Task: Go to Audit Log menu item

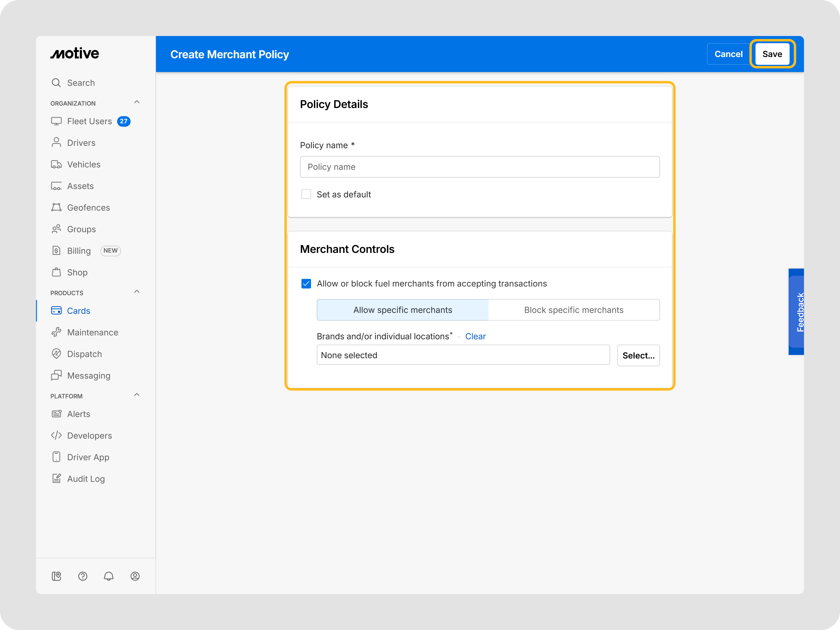Action: [86, 479]
